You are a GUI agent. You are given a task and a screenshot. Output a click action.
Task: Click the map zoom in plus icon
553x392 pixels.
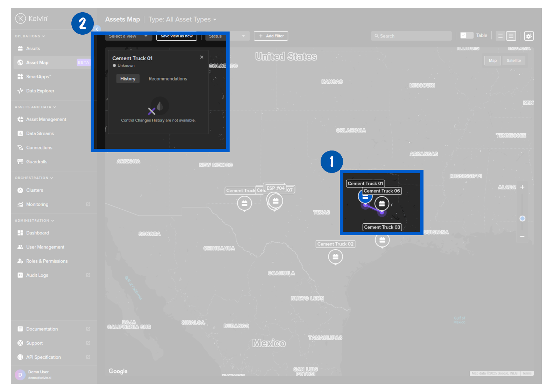click(522, 187)
